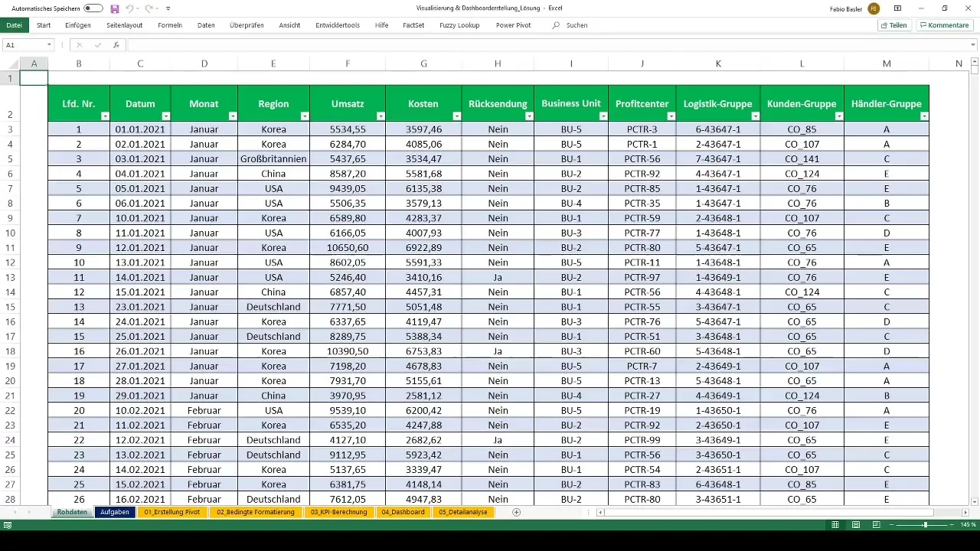Open the Lfd. Nr. filter dropdown
980x551 pixels.
(103, 116)
